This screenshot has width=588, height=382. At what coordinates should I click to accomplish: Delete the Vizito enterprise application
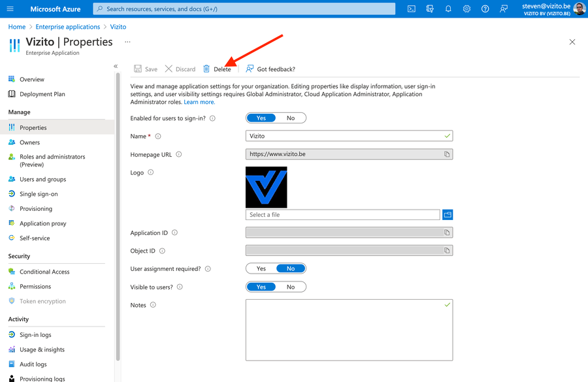point(221,69)
